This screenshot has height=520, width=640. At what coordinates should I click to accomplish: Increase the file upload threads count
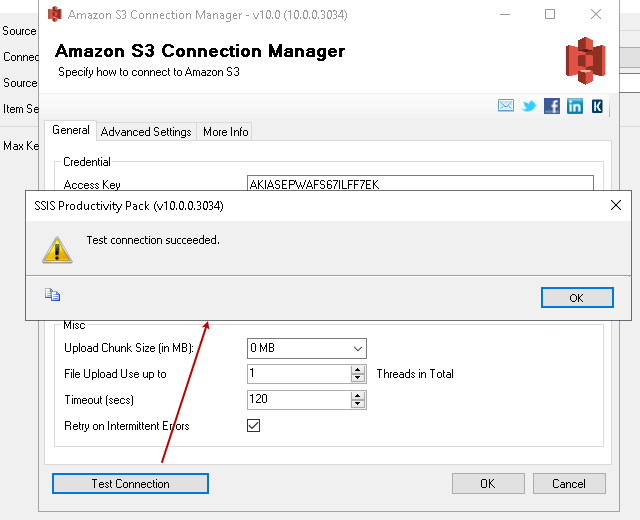click(358, 370)
